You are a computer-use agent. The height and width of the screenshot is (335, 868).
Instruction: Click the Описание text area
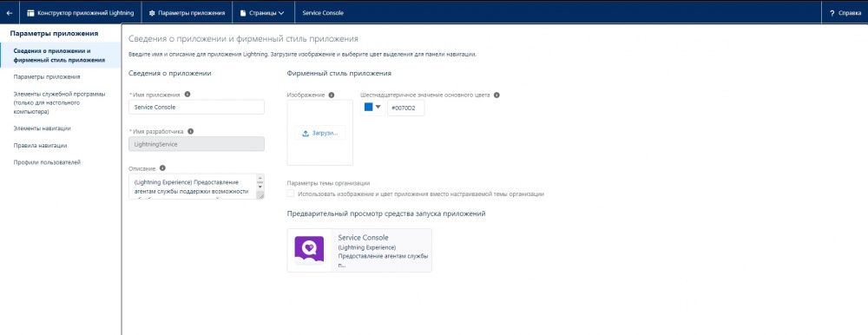194,187
